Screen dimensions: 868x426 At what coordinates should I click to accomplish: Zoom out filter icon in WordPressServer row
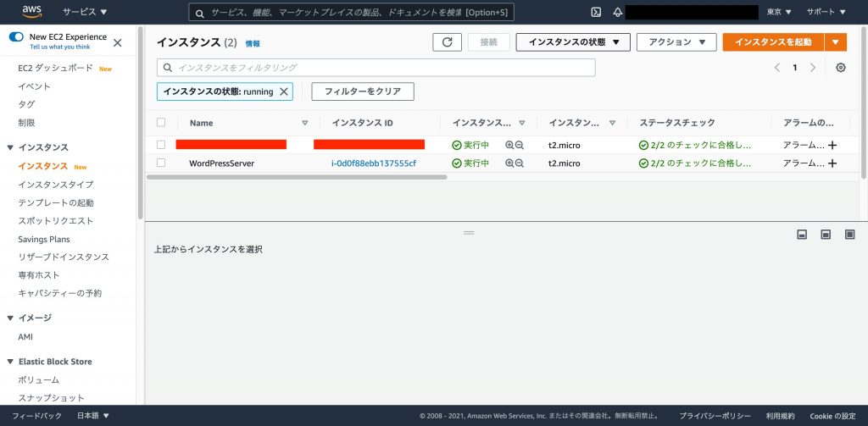pos(520,163)
